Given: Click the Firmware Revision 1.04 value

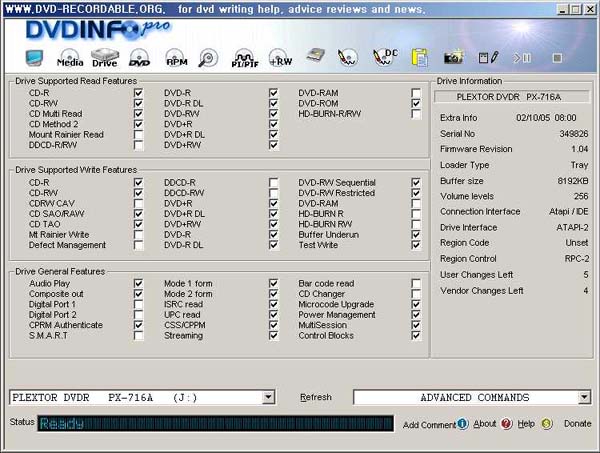Looking at the screenshot, I should click(x=580, y=149).
